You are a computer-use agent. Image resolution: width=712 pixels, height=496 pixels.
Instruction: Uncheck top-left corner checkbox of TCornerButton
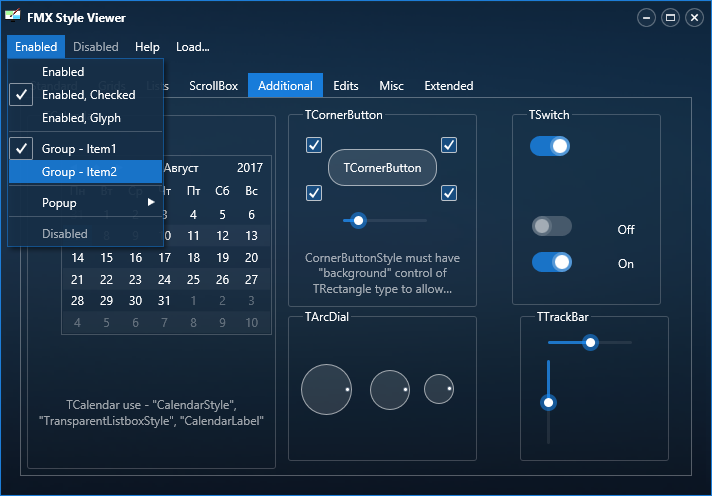click(314, 145)
